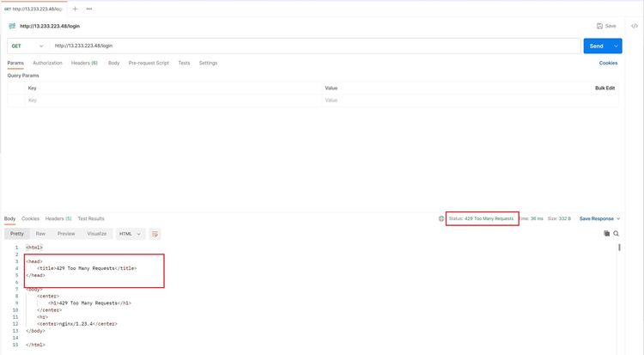Copy response body with copy icon
Screen dimensions: 644x355
[x=606, y=234]
